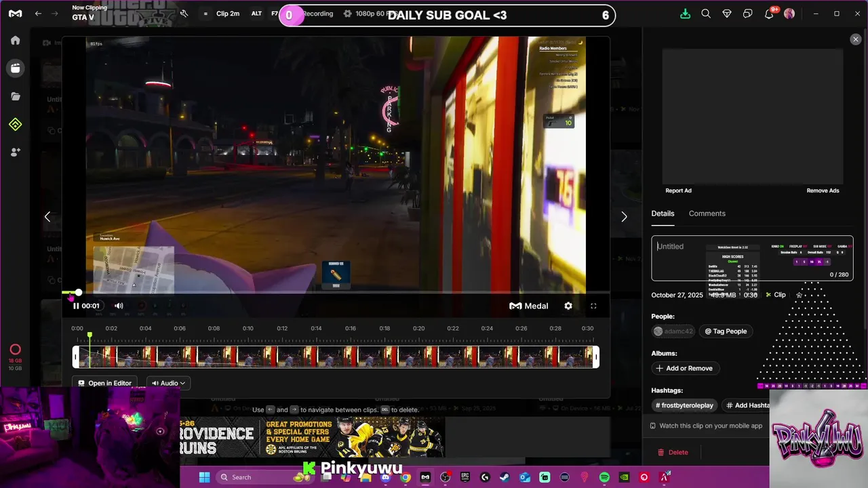
Task: Open the Clips library icon in sidebar
Action: tap(15, 68)
